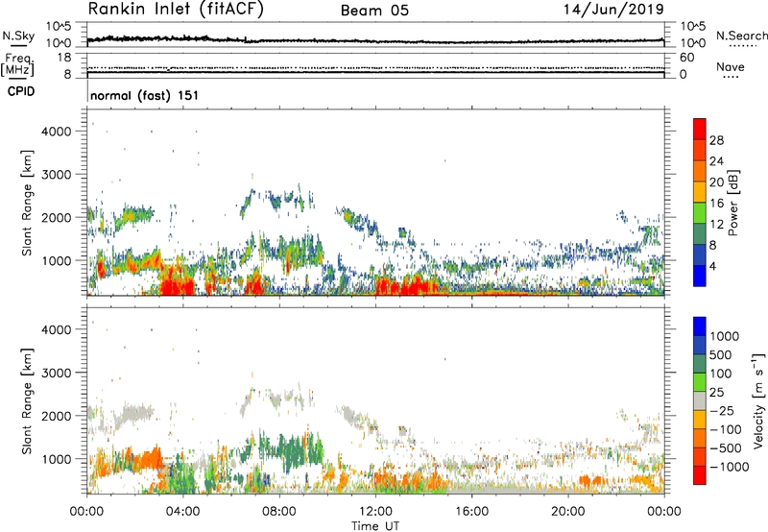
Task: Click the 'Power [dB]' color bar label
Action: coord(732,203)
